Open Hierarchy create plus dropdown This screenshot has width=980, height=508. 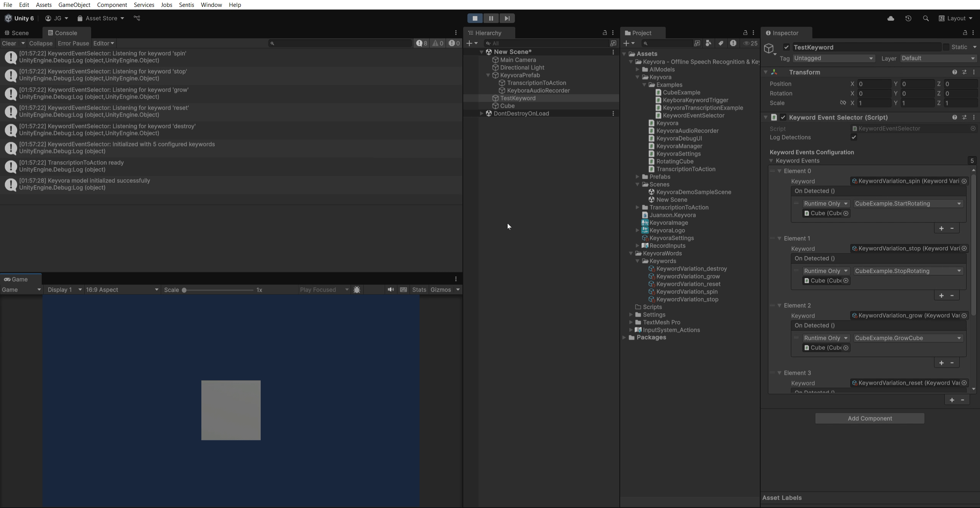[472, 43]
